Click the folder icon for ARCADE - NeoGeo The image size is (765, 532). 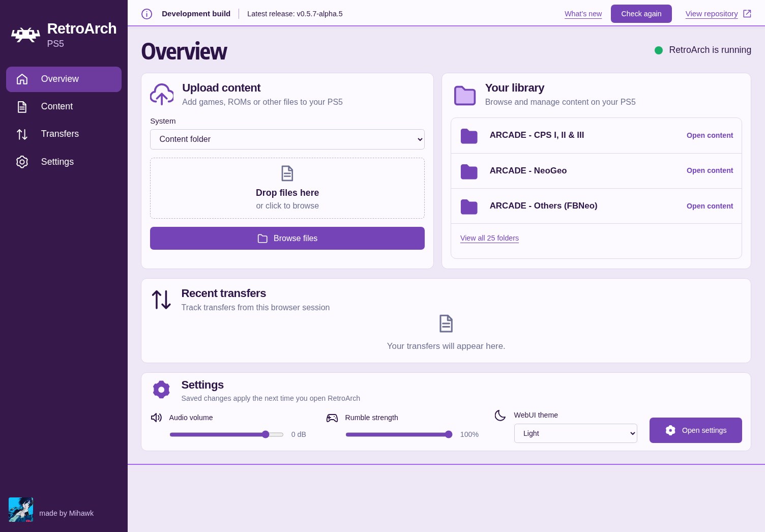(x=469, y=171)
